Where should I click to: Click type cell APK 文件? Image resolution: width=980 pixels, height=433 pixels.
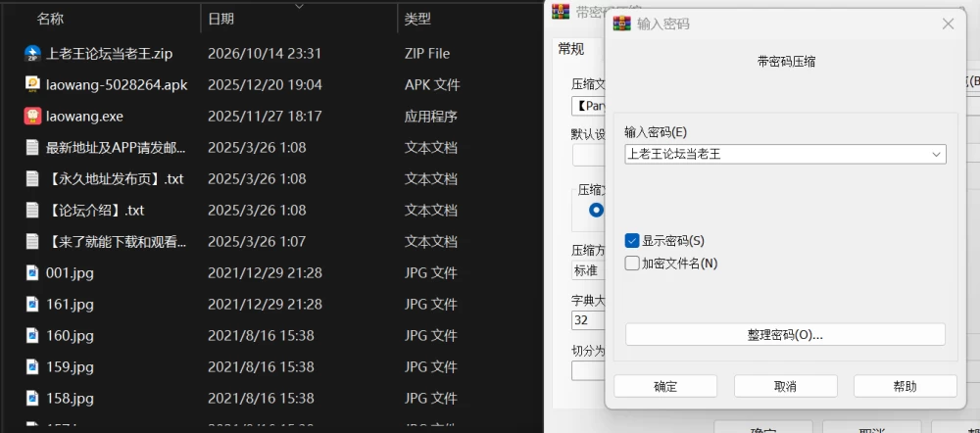pyautogui.click(x=432, y=85)
